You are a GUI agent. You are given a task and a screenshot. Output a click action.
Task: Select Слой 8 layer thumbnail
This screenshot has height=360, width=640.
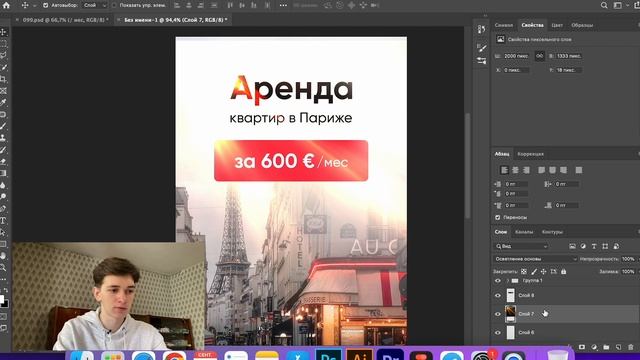click(x=511, y=296)
